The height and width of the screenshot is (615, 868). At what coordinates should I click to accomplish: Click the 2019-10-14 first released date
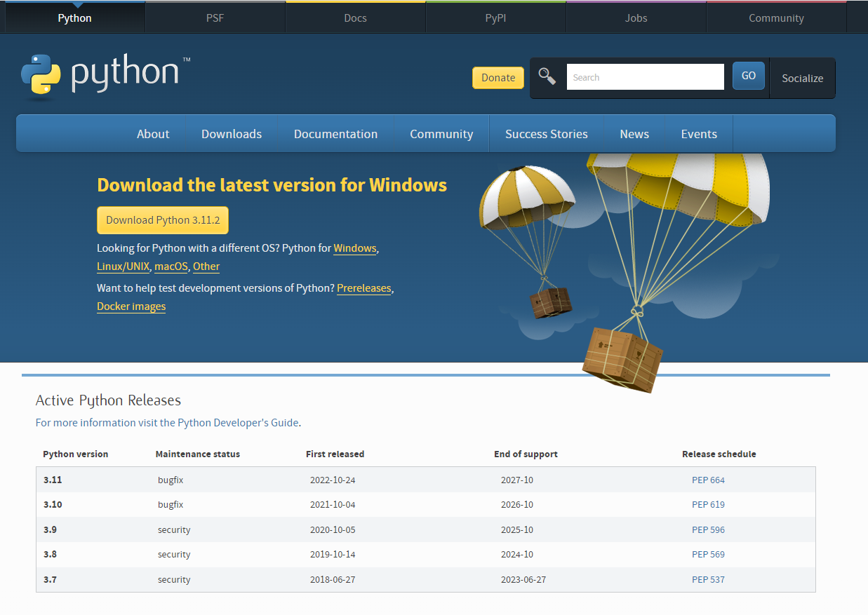[333, 555]
